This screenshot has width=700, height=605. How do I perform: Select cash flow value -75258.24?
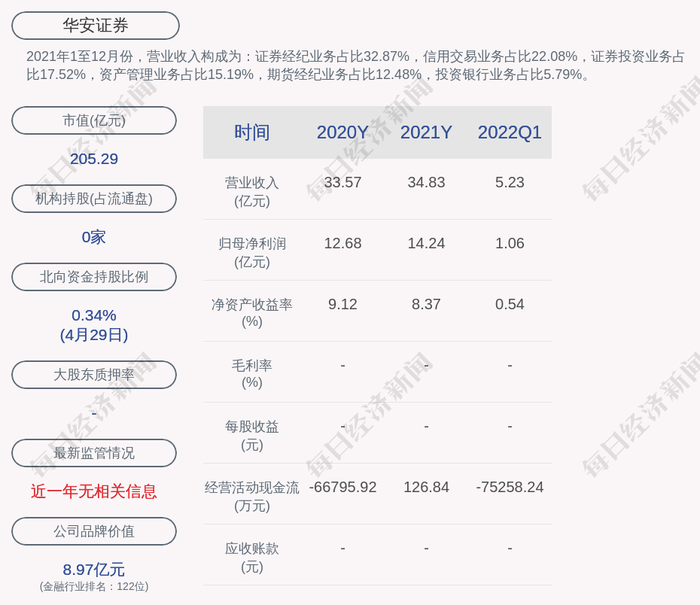tap(510, 487)
